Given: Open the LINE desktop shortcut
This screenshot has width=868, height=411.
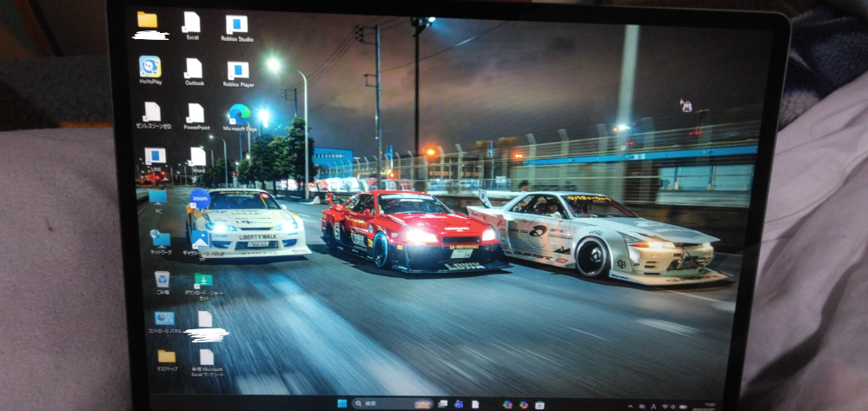Looking at the screenshot, I should coord(155,160).
